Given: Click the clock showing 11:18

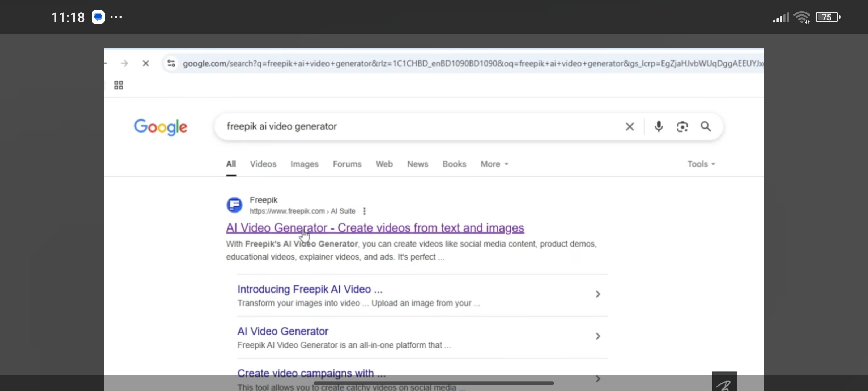Looking at the screenshot, I should click(x=68, y=17).
